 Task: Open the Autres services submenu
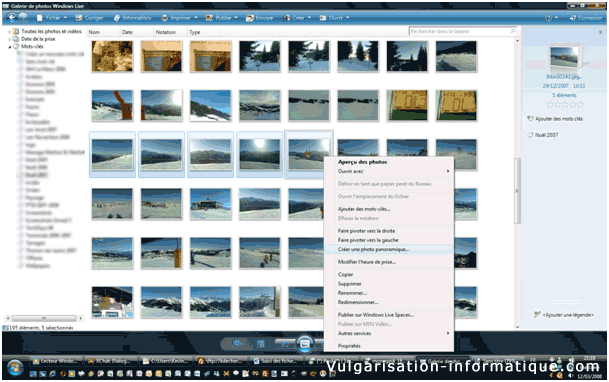(389, 333)
